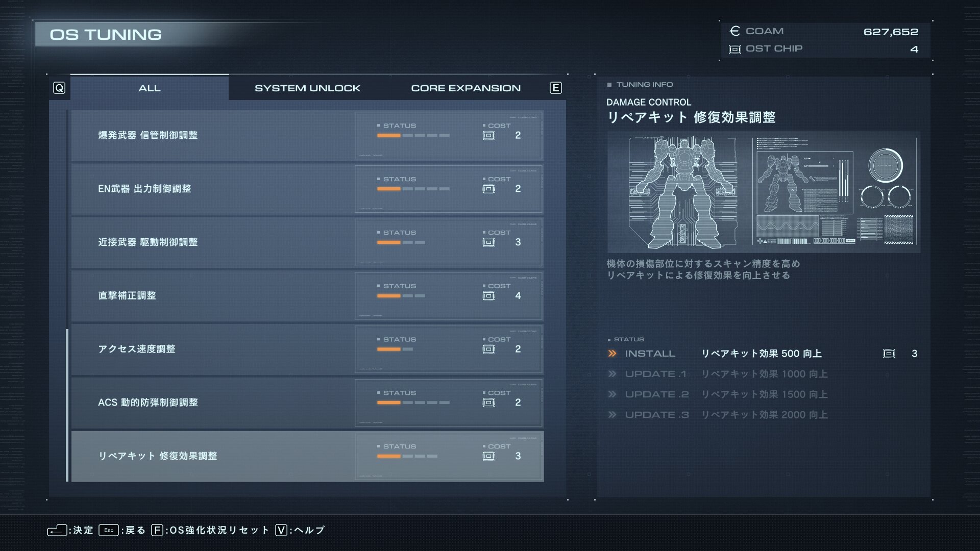Switch to the CORE EXPANSION tab

(x=466, y=88)
